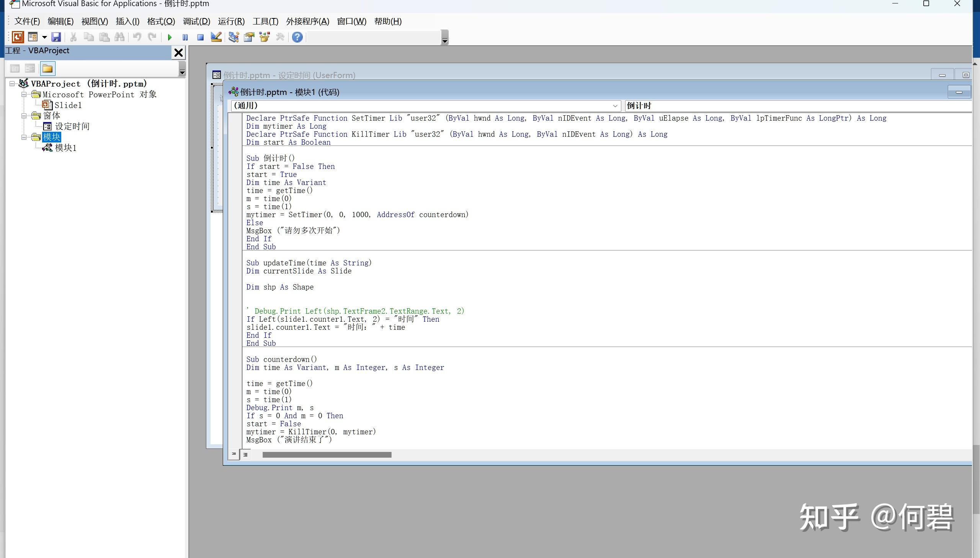The width and height of the screenshot is (980, 558).
Task: Click the 'Sub updateTime(time As String)' line
Action: pyautogui.click(x=309, y=263)
